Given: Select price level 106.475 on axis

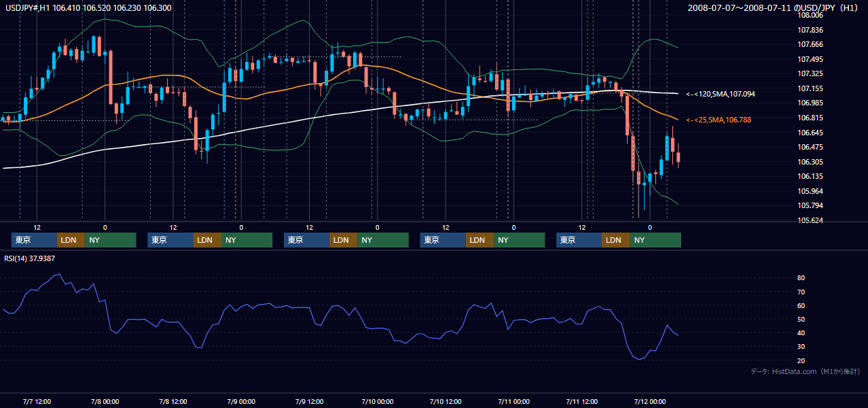Looking at the screenshot, I should [x=810, y=147].
